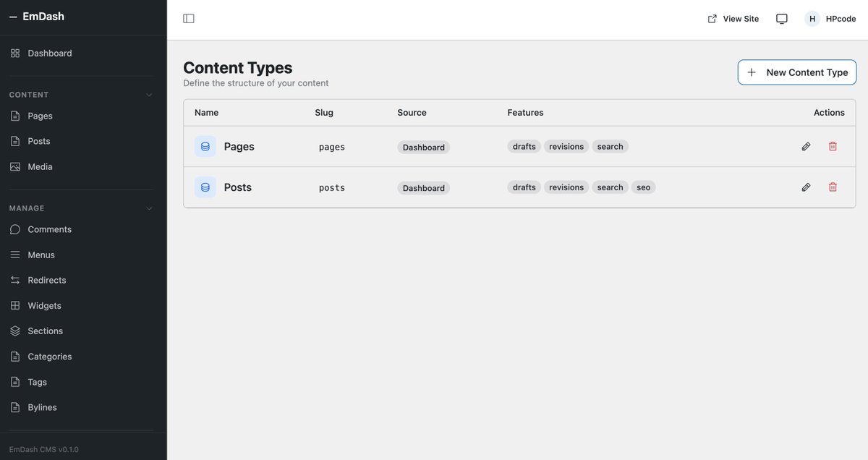Click the database icon for Pages row
Image resolution: width=868 pixels, height=460 pixels.
click(x=205, y=147)
